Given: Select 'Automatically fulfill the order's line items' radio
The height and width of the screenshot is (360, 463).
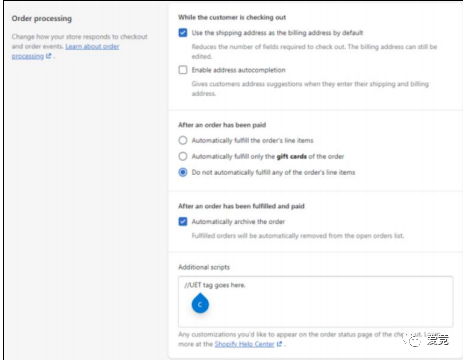Looking at the screenshot, I should click(x=183, y=140).
